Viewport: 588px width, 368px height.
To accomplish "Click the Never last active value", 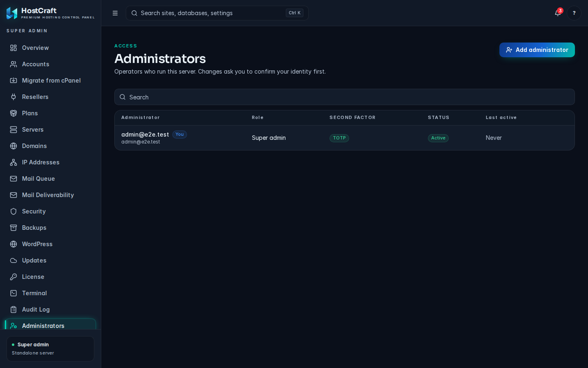I will (494, 138).
